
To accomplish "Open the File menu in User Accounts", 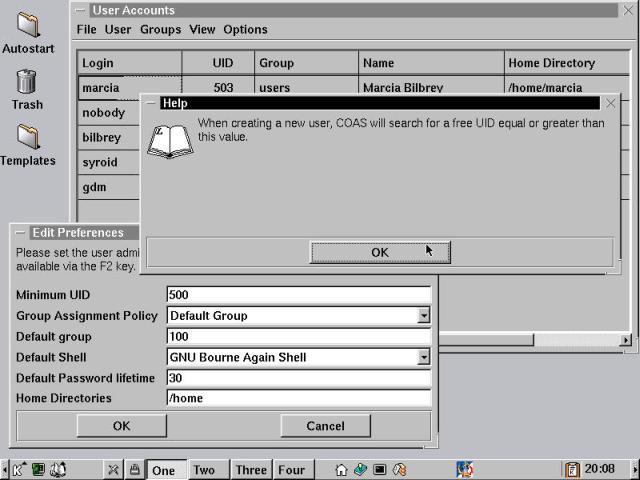I will 86,30.
